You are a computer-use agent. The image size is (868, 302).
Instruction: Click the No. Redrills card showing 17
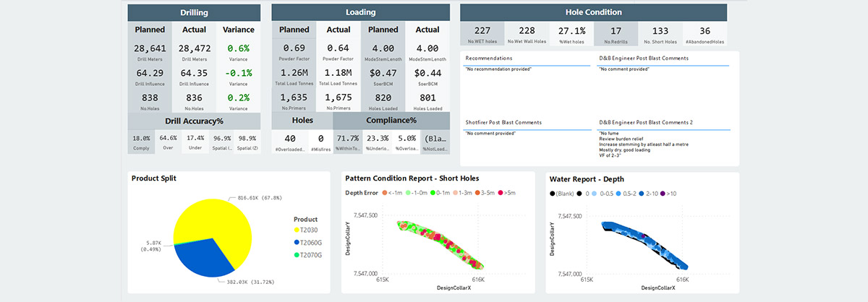click(x=616, y=35)
